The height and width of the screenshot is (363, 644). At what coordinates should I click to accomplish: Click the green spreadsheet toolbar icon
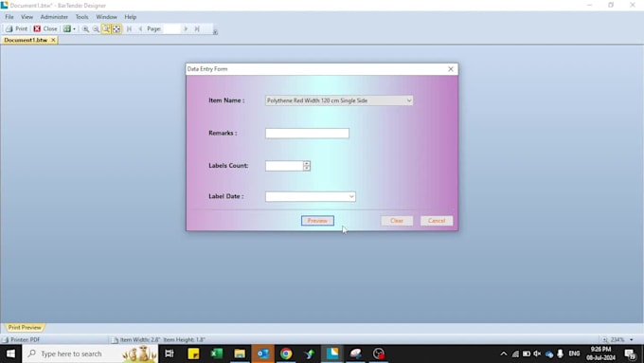pos(66,28)
